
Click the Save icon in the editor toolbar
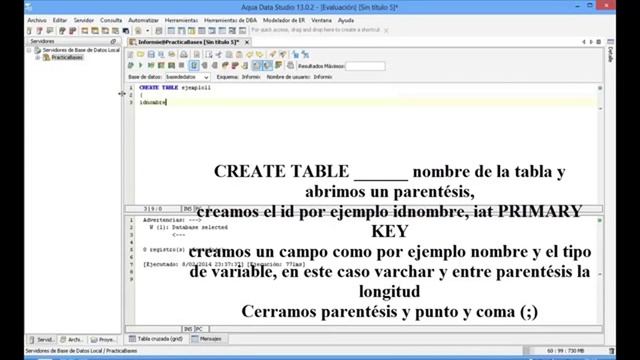(x=151, y=54)
